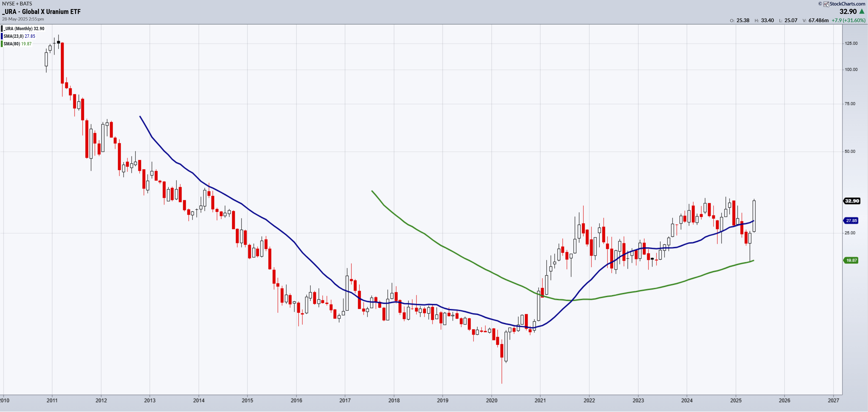Click the low value 25.07

click(791, 20)
